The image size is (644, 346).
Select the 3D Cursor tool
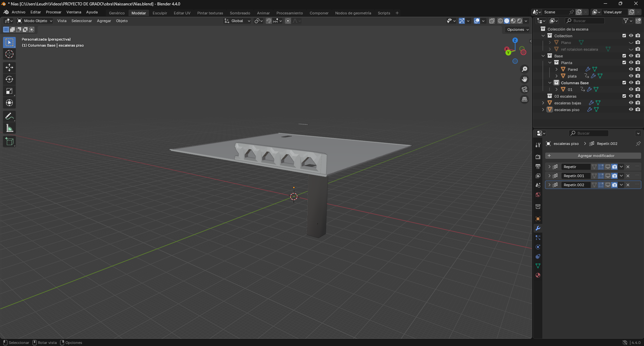(9, 54)
